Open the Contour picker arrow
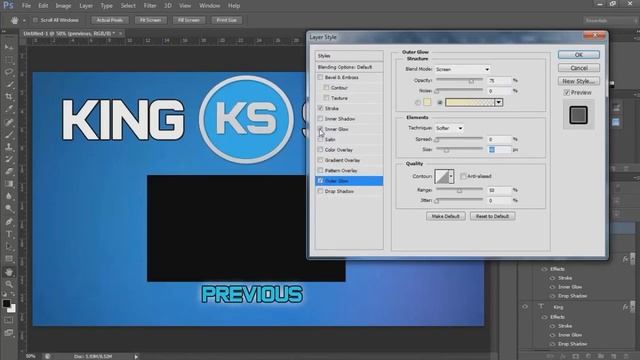 point(451,176)
